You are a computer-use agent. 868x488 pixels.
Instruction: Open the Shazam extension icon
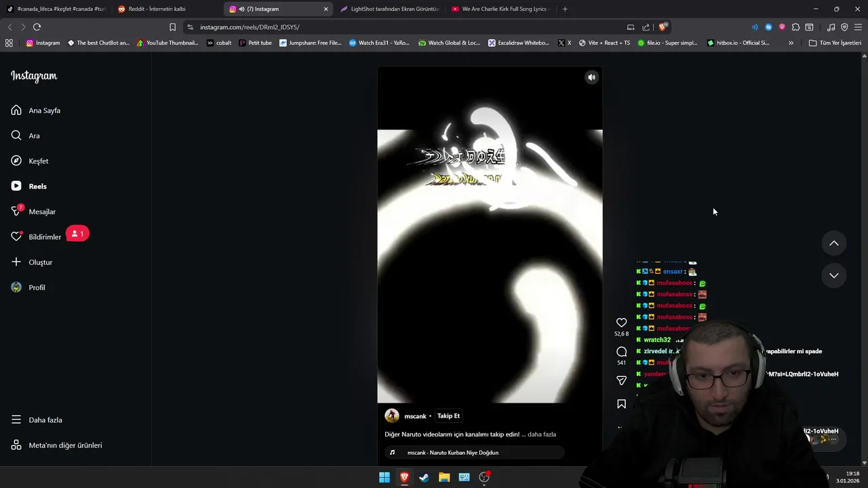point(768,27)
